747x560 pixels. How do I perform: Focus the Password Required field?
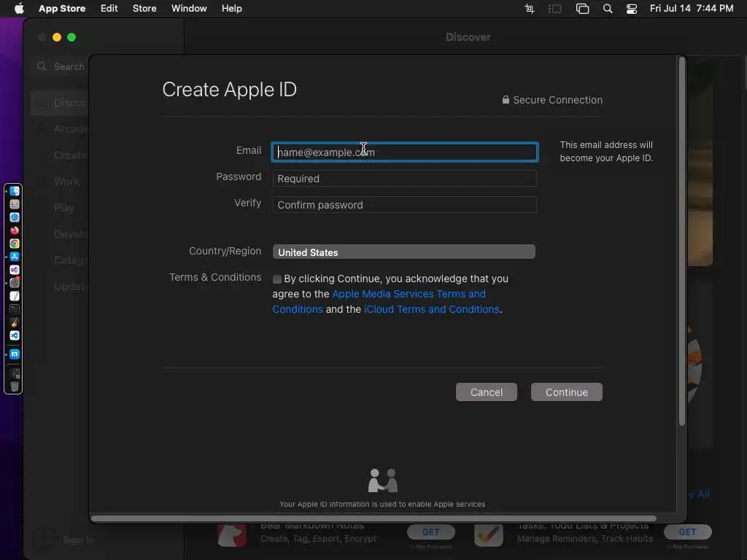[x=404, y=179]
